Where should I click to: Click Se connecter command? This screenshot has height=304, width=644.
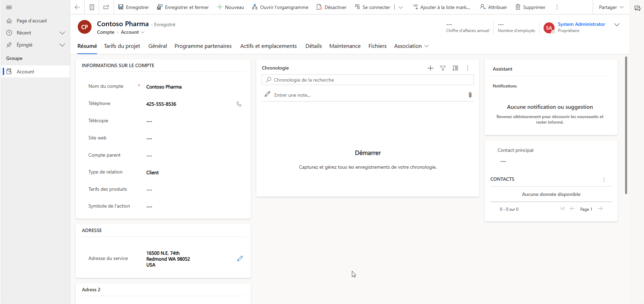373,7
